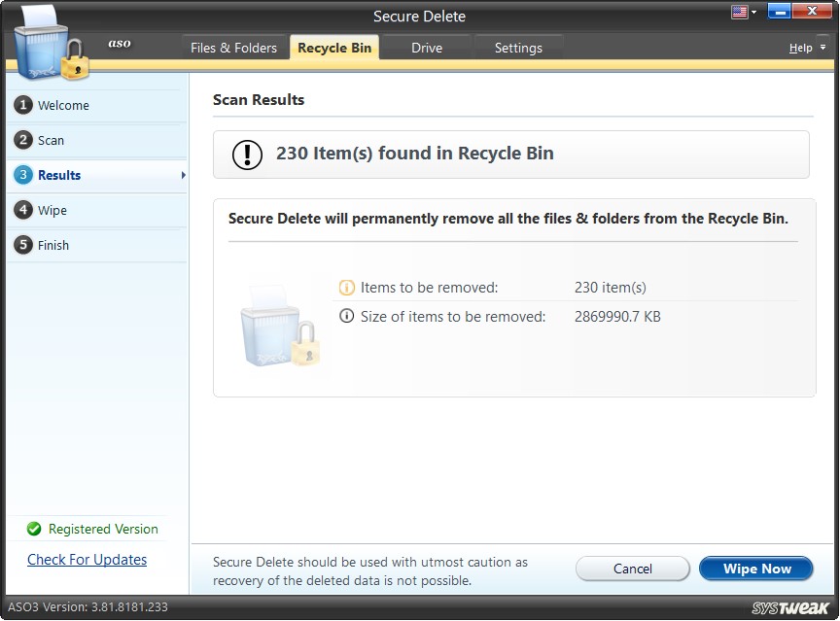Open the Drive tab

(x=426, y=47)
